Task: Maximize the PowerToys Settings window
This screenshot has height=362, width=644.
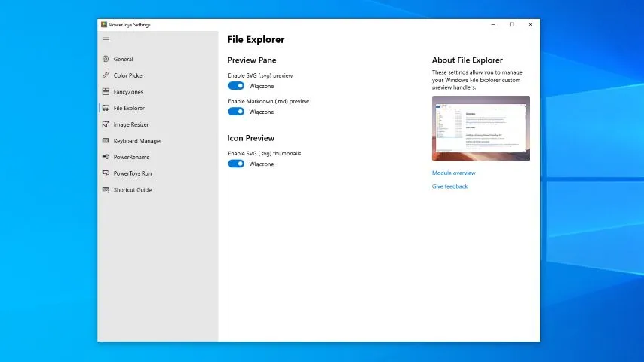Action: tap(511, 24)
